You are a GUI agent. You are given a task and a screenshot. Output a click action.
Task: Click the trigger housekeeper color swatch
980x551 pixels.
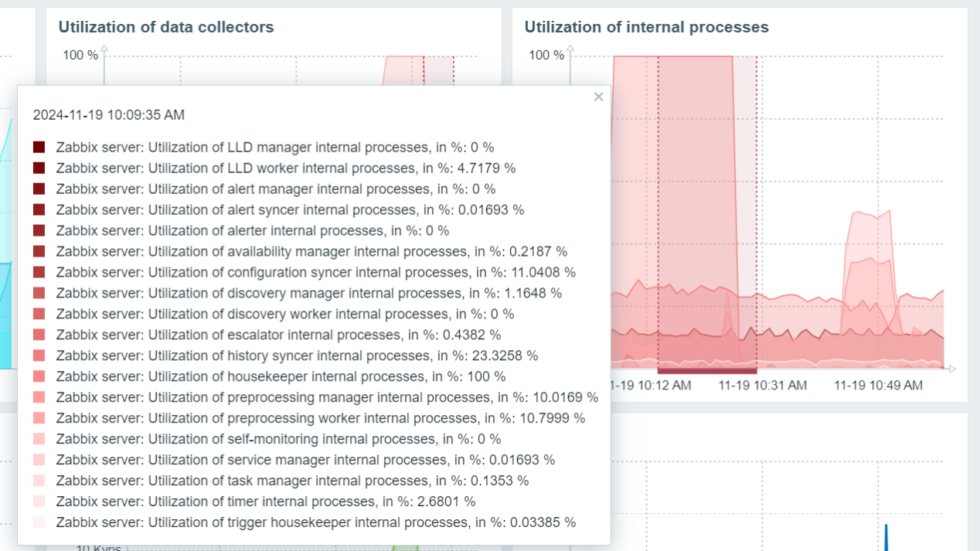[x=39, y=522]
